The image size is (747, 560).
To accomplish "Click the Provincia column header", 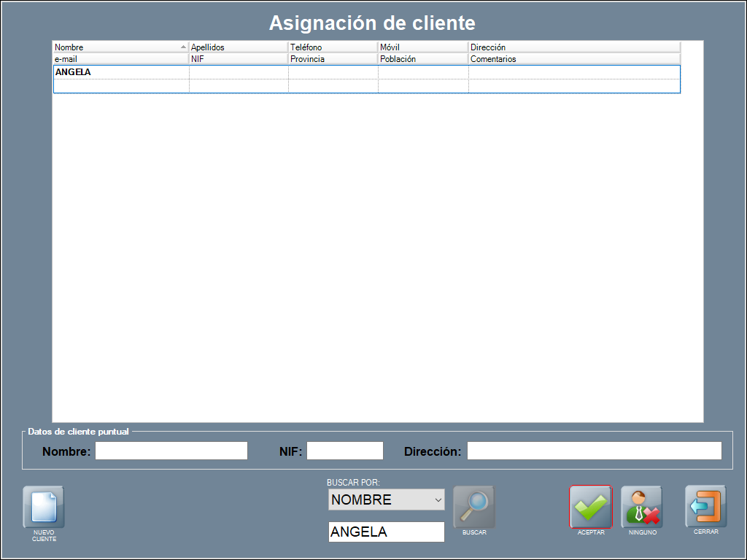I will pos(333,59).
